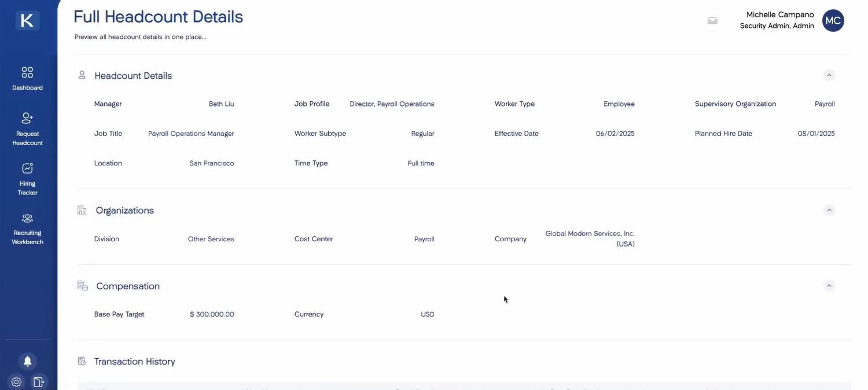The width and height of the screenshot is (868, 390).
Task: Click Director, Payroll Operations job profile
Action: (392, 104)
